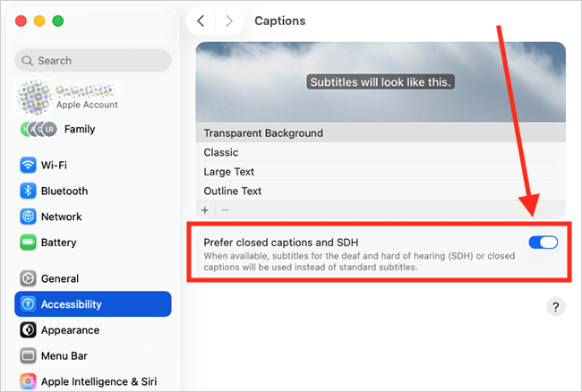The image size is (582, 392).
Task: Click the Menu Bar sidebar icon
Action: tap(28, 356)
